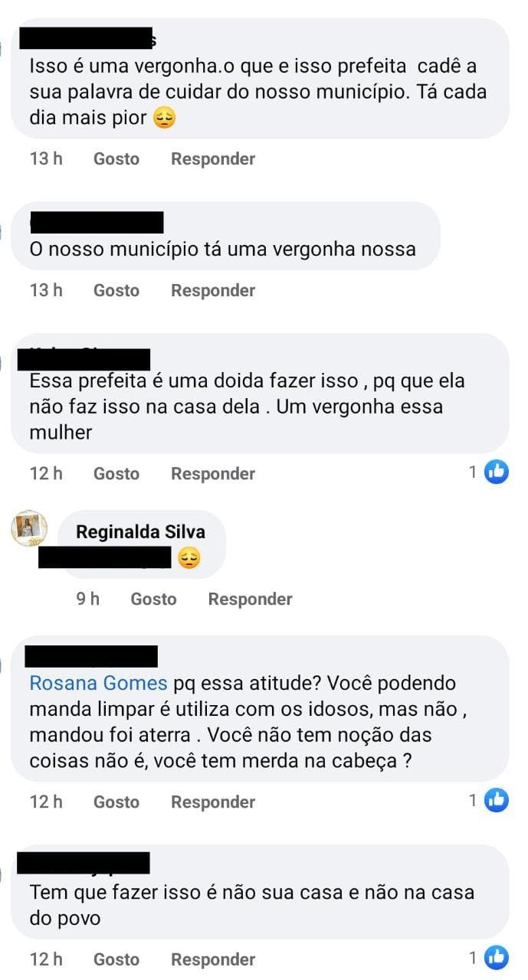The image size is (528, 980).
Task: Open Reginalda Silva's profile picture
Action: [x=29, y=529]
